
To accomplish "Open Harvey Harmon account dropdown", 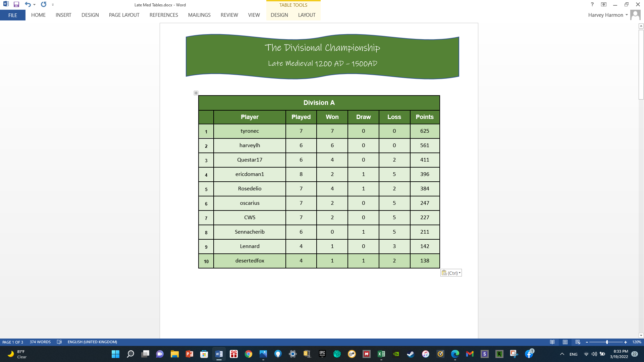I will [608, 15].
